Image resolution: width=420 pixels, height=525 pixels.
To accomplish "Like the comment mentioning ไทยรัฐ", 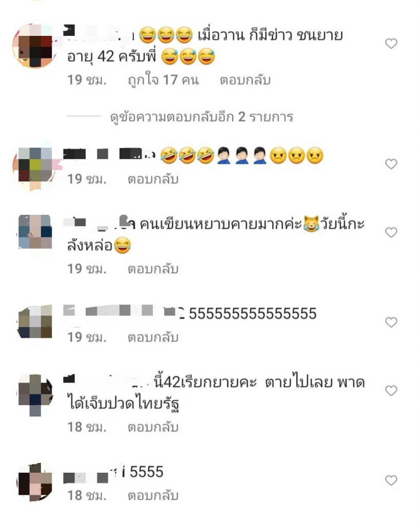I will coord(391,390).
